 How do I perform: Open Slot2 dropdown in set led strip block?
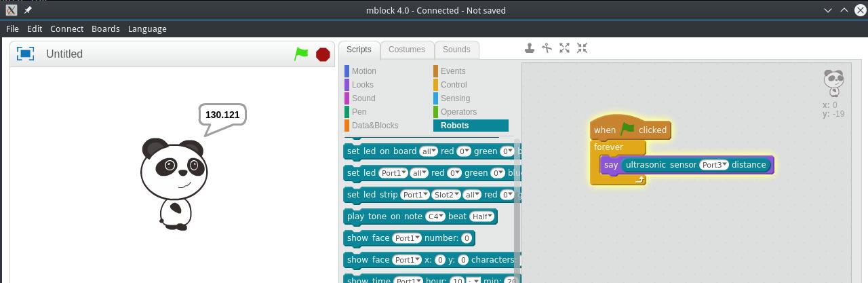tap(446, 195)
